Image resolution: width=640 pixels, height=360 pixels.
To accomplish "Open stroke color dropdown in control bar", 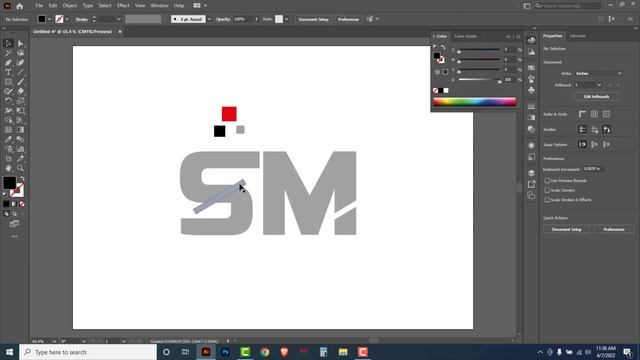I will click(x=67, y=19).
